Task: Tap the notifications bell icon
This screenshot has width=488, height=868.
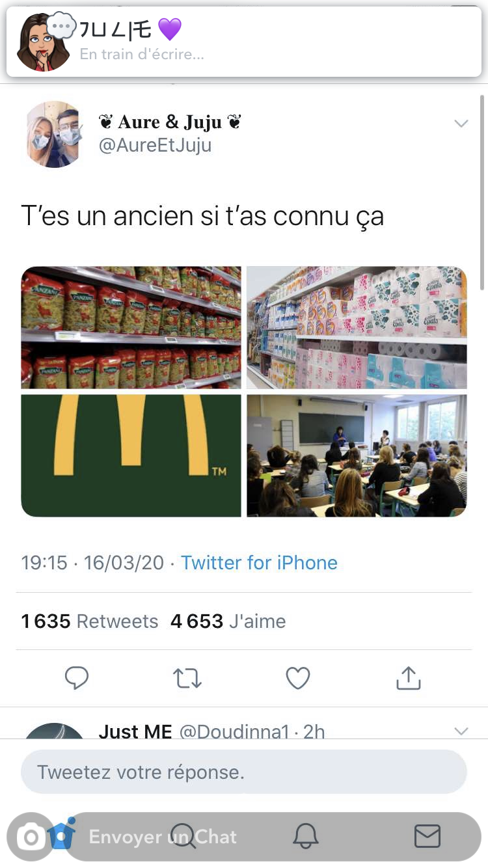Action: 306,836
